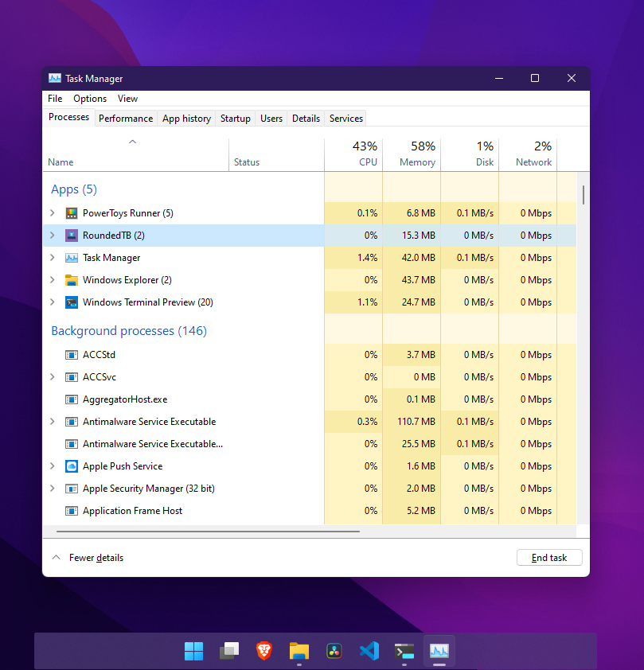Click the Windows Explorer folder icon

[72, 280]
